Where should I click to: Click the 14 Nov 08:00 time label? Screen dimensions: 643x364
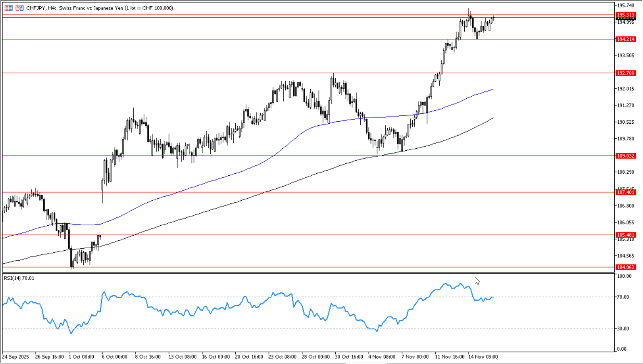[x=483, y=357]
